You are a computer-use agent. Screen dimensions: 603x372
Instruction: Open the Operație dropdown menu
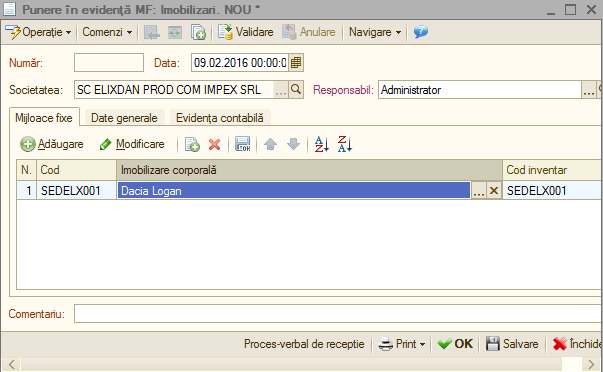pyautogui.click(x=38, y=32)
